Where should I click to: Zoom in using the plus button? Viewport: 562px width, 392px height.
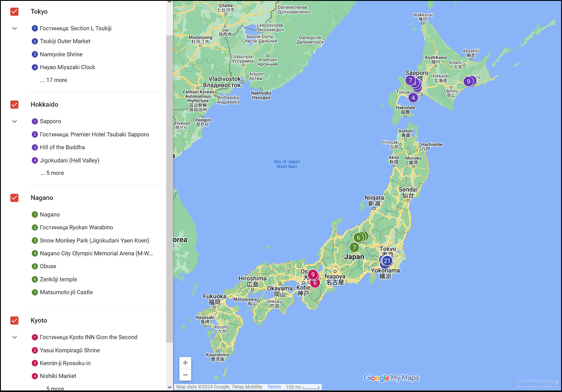click(x=185, y=363)
